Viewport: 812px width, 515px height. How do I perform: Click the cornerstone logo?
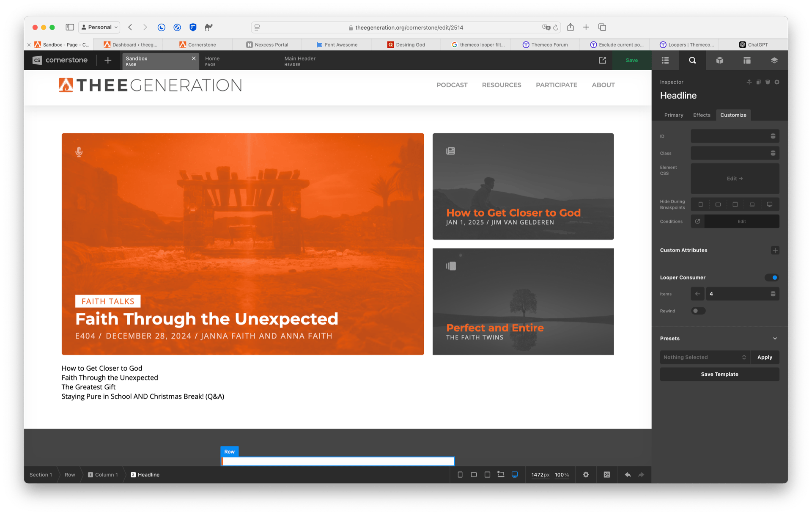[60, 60]
